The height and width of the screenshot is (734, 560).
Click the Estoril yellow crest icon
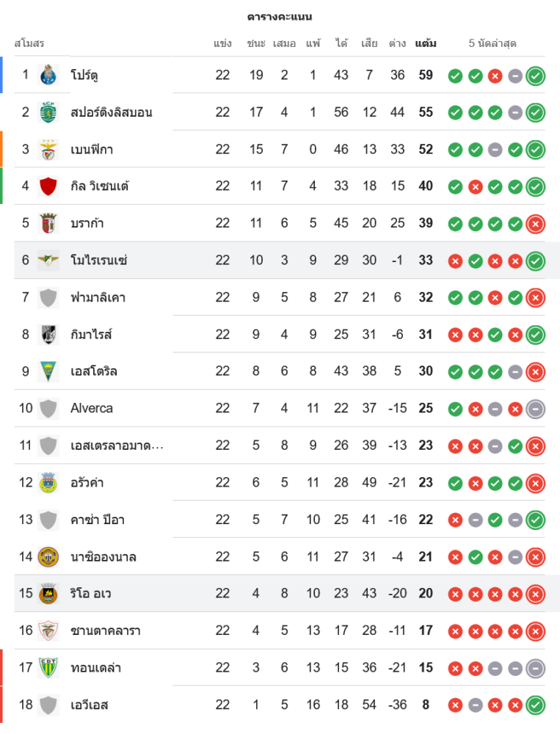click(x=48, y=371)
